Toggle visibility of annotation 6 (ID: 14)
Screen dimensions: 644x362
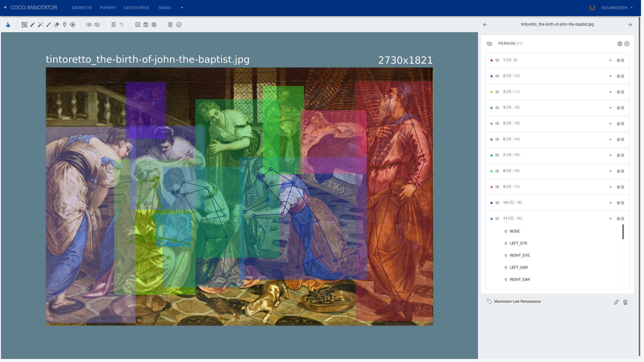click(497, 140)
